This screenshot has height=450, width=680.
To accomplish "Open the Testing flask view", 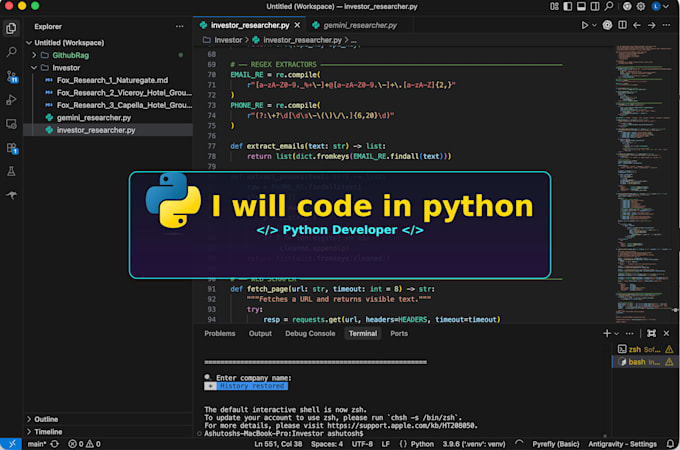I will (x=11, y=171).
